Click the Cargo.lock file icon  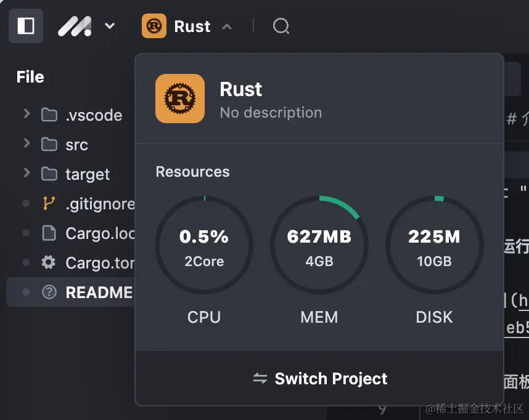[x=49, y=233]
